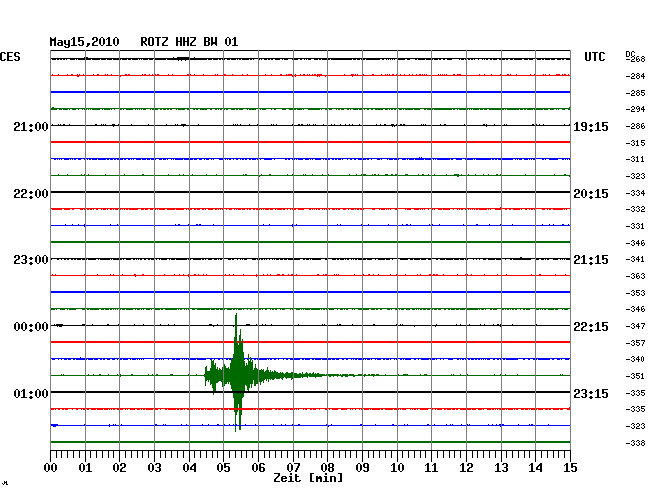Click the 13 minute axis label
The image size is (650, 494).
point(501,468)
